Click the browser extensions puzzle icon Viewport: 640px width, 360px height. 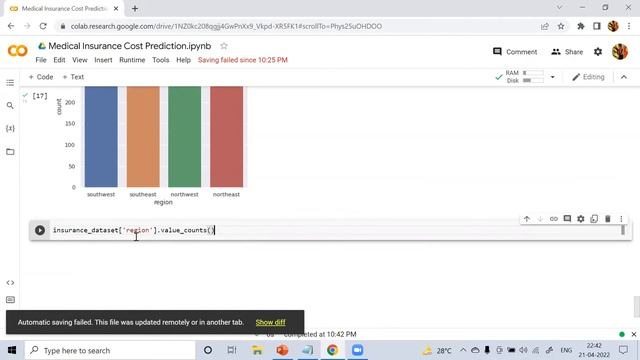point(580,26)
